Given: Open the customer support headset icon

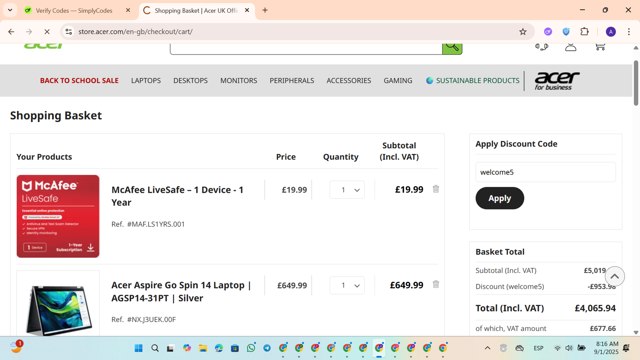Looking at the screenshot, I should [x=542, y=47].
